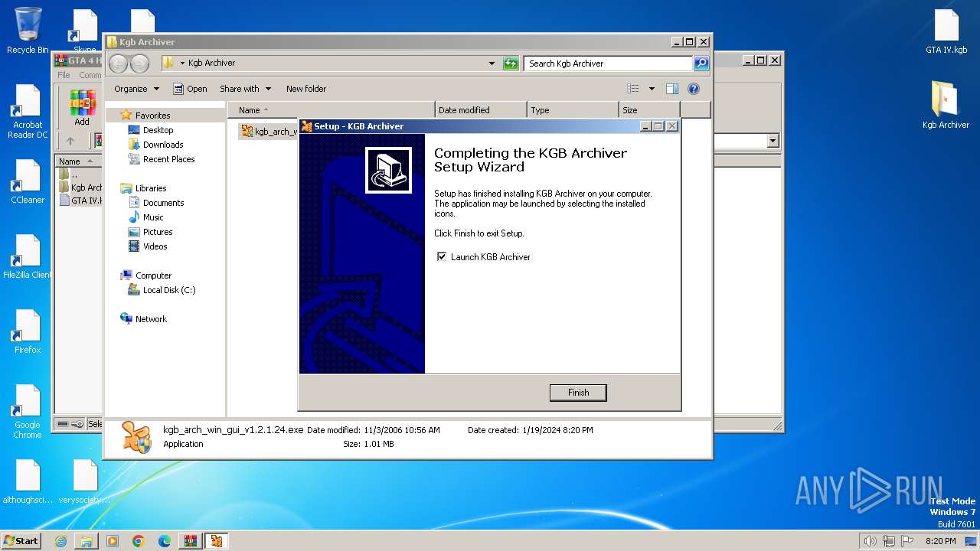
Task: Launch Windows Media Player from the taskbar
Action: click(113, 541)
